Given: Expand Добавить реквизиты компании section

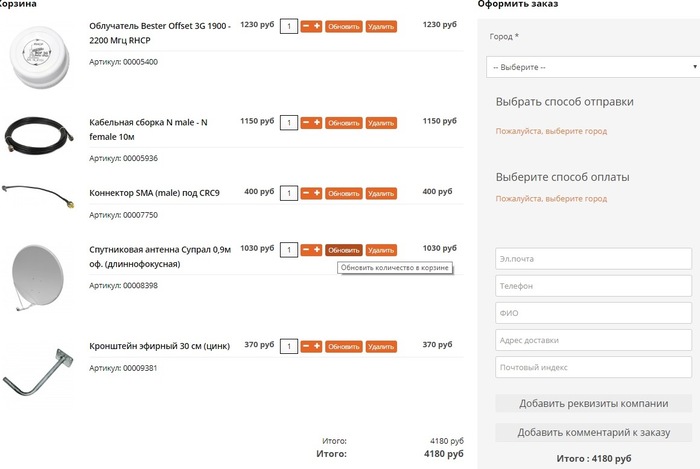Looking at the screenshot, I should point(594,404).
